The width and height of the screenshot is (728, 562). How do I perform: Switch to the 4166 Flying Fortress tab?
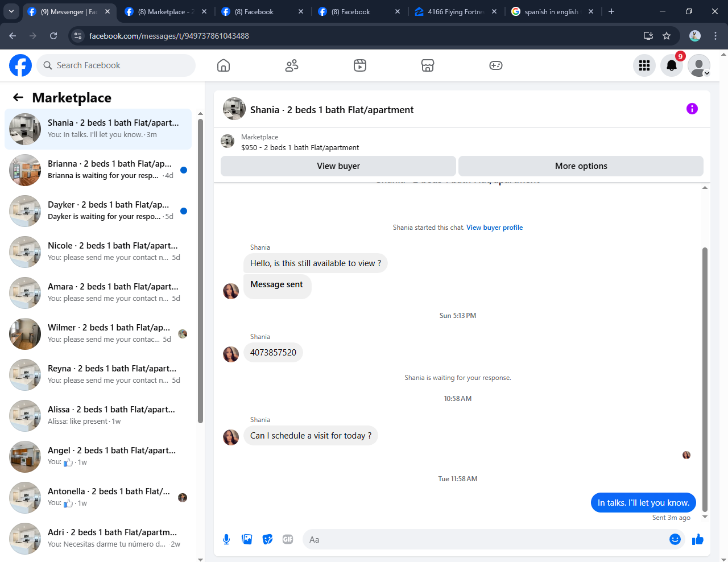(456, 11)
